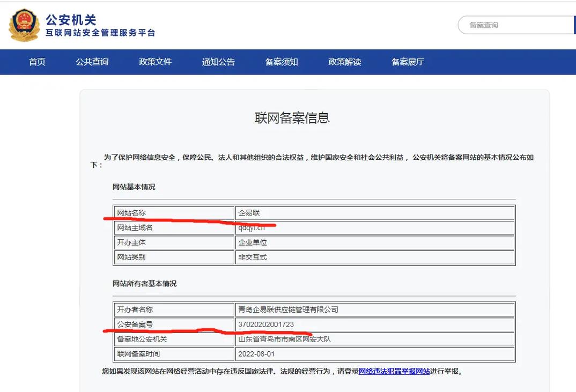Select the 开办主体 label cell

pyautogui.click(x=174, y=242)
